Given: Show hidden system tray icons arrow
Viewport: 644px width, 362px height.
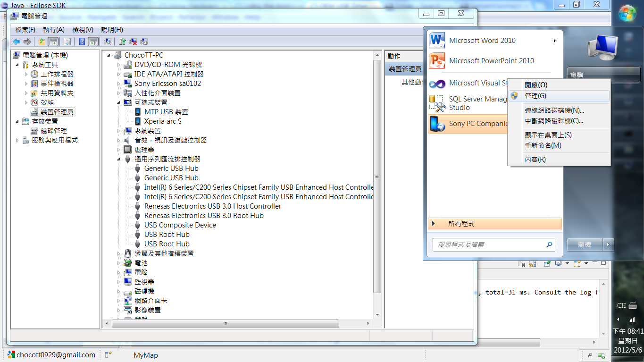Looking at the screenshot, I should pos(618,320).
